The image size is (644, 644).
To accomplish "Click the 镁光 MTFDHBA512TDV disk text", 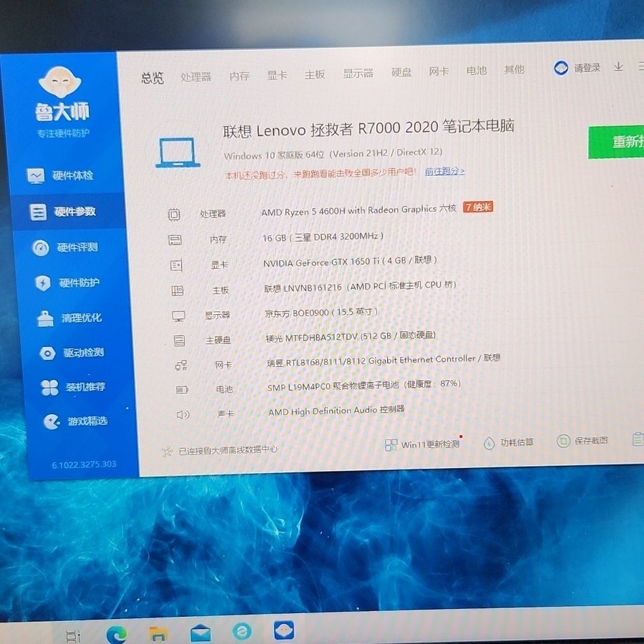I will 351,337.
